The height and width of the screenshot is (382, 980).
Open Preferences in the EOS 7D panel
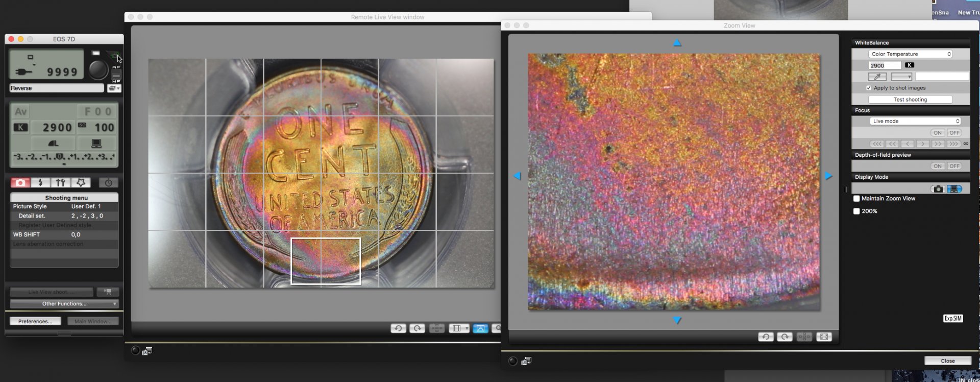35,321
